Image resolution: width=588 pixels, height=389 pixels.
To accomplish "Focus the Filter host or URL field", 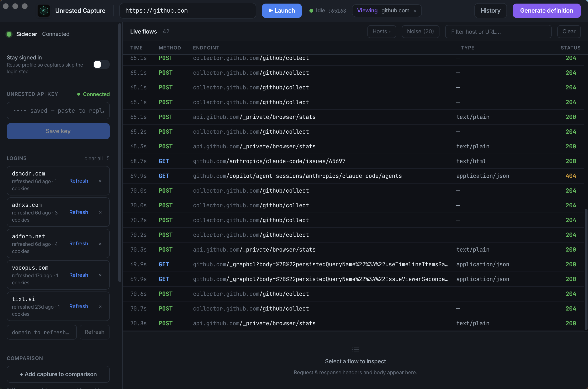I will (x=498, y=32).
